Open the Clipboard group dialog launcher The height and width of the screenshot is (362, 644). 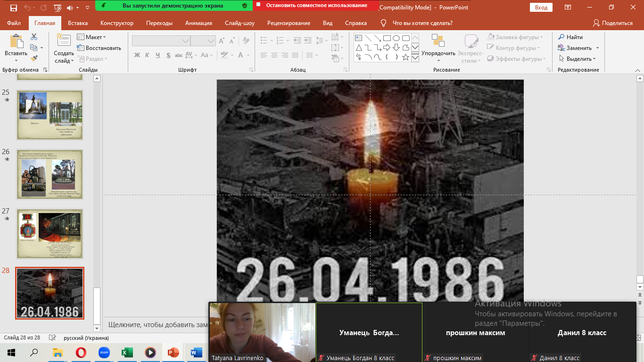click(45, 70)
